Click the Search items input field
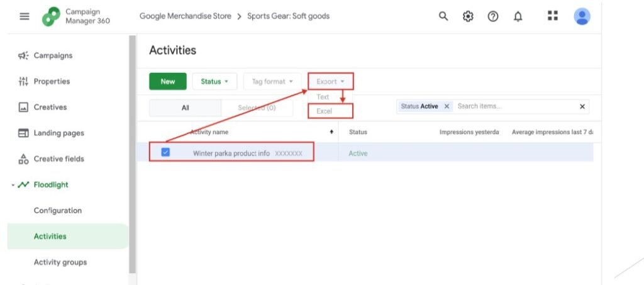The image size is (644, 285). 516,106
